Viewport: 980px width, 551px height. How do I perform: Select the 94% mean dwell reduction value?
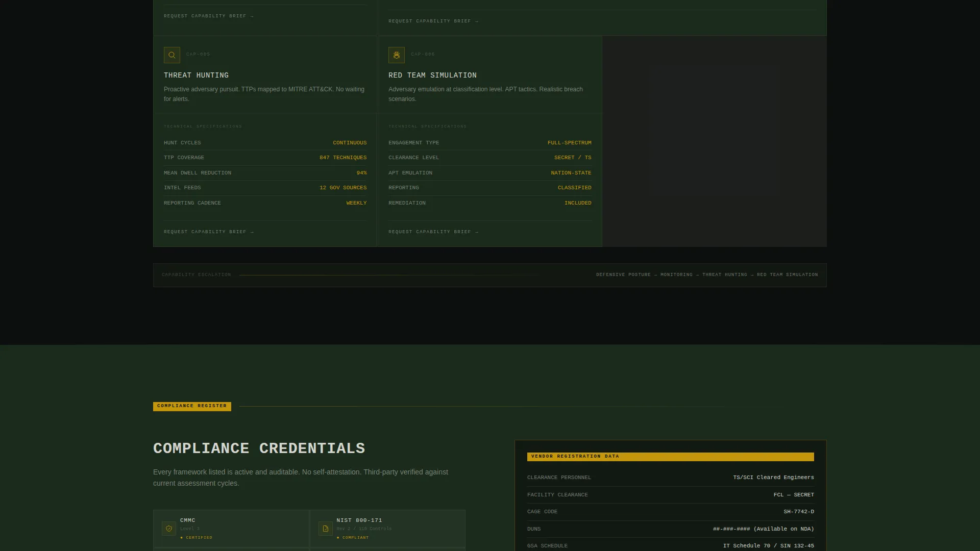coord(361,173)
